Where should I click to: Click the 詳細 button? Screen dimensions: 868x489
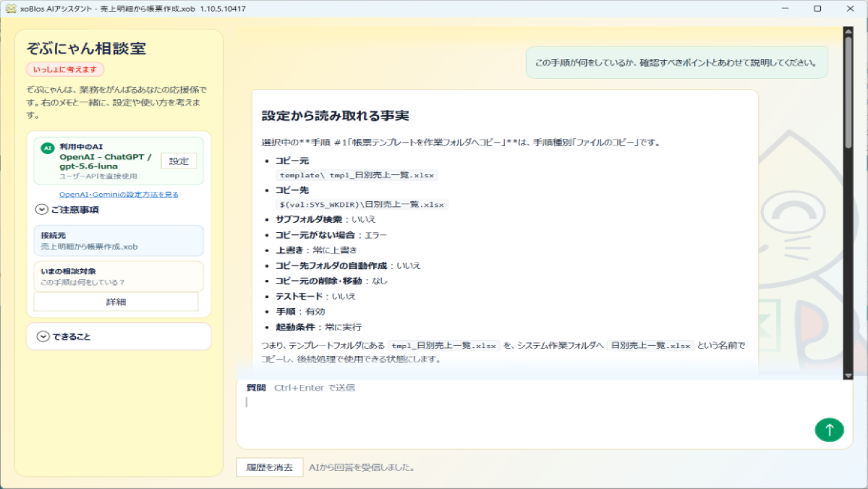coord(116,302)
